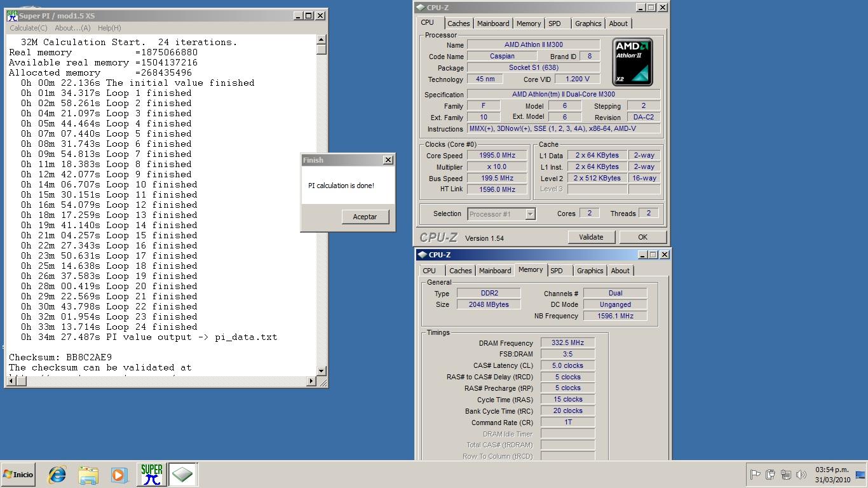Maximize the Super PI window
This screenshot has width=868, height=488.
click(x=309, y=16)
